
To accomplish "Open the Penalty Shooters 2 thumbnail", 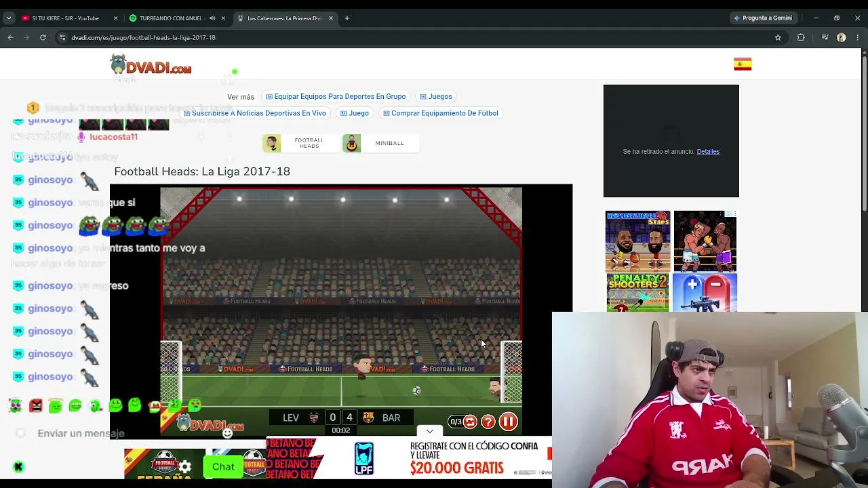I will (637, 293).
